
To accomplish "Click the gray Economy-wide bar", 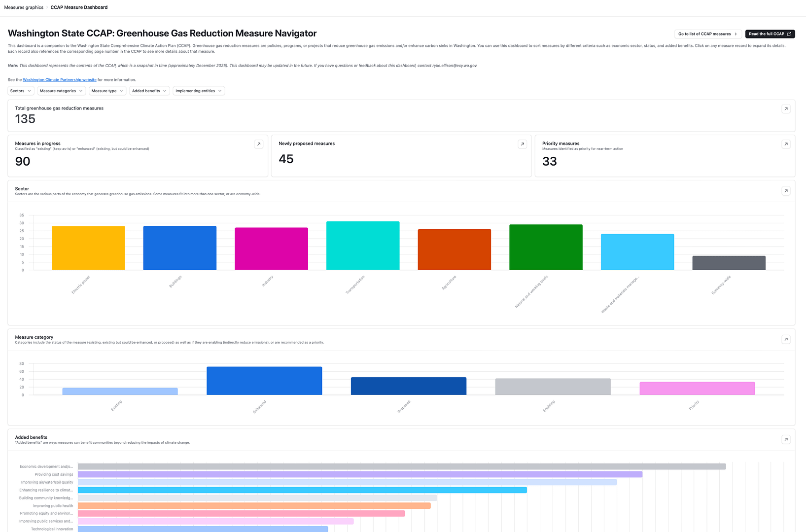I will 729,263.
